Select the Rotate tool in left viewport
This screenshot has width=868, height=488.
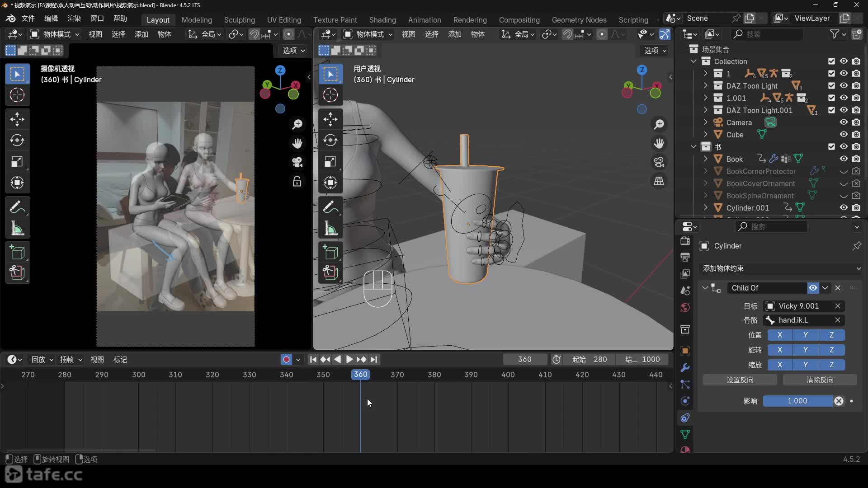[17, 141]
